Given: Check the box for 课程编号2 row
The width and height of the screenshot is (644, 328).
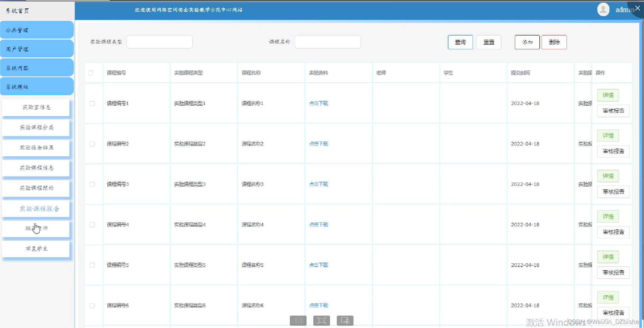Looking at the screenshot, I should [x=92, y=144].
